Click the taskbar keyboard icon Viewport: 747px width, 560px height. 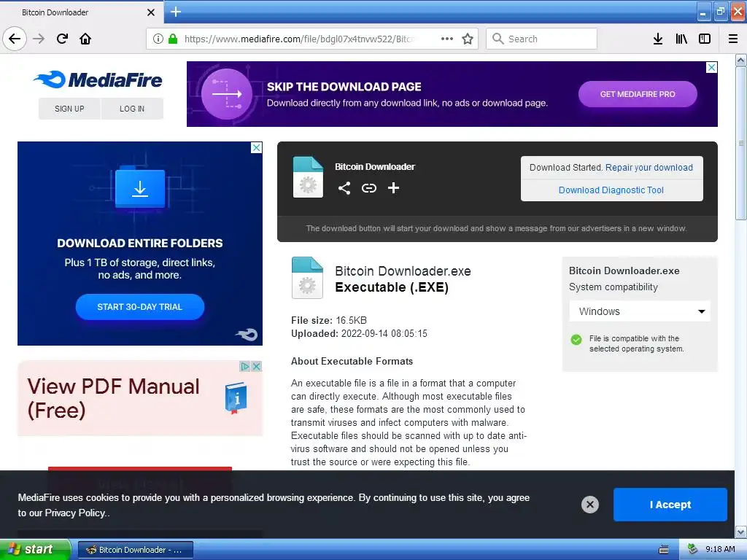click(664, 550)
